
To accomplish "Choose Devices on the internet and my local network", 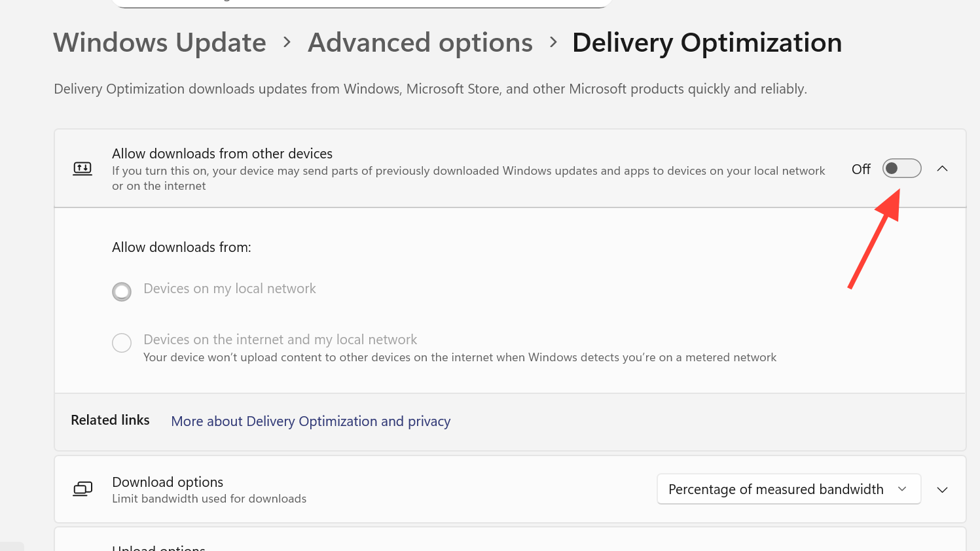I will (122, 342).
